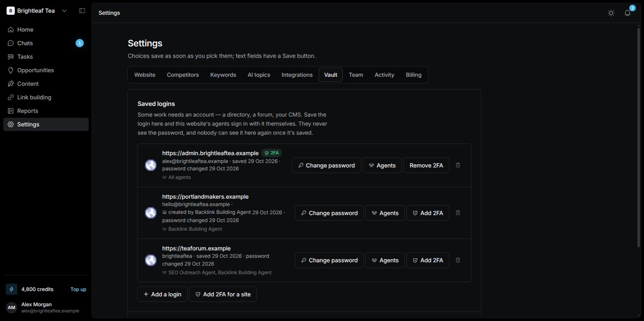
Task: Switch to the Billing tab
Action: click(414, 75)
